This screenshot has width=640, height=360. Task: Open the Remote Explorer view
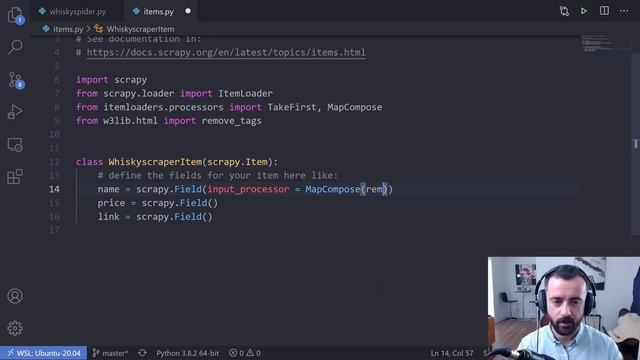[15, 144]
